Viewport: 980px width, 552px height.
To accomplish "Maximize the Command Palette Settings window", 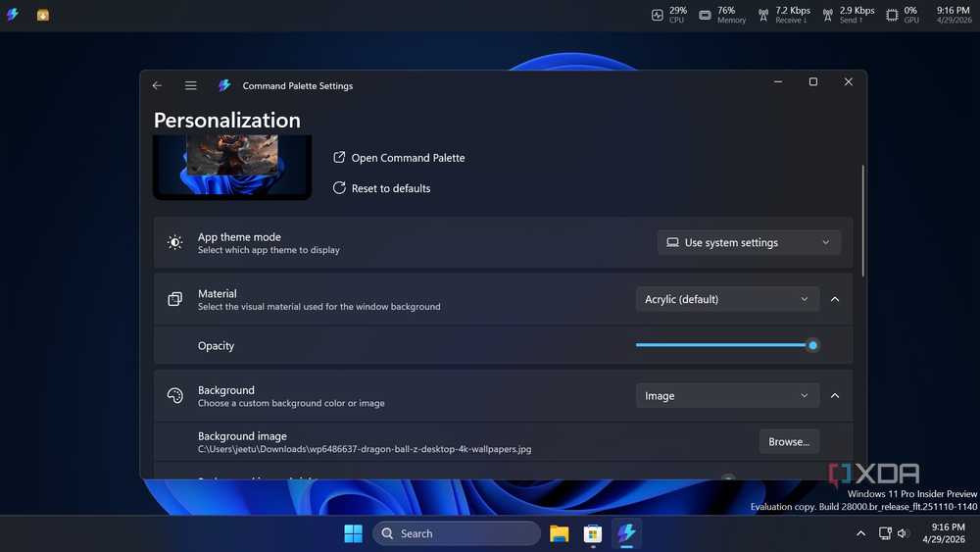I will pyautogui.click(x=813, y=82).
